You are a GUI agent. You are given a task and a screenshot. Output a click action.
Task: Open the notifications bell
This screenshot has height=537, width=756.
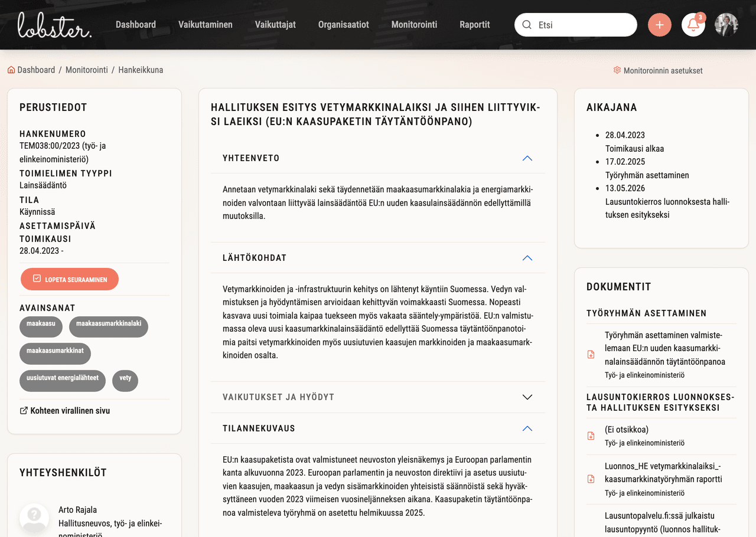click(x=693, y=25)
